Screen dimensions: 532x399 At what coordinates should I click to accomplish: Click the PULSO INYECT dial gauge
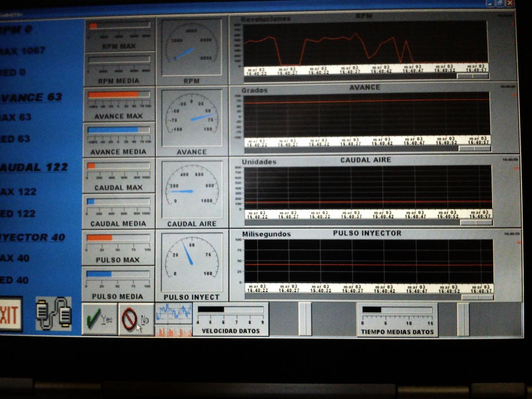(192, 262)
